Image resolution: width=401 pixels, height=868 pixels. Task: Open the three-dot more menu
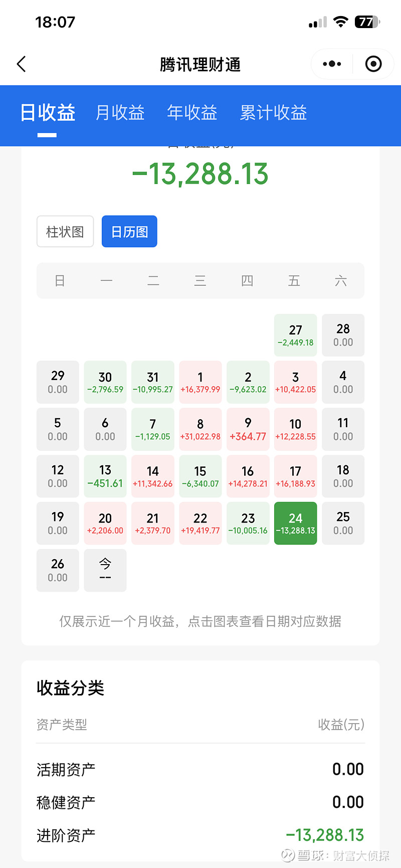pos(332,64)
